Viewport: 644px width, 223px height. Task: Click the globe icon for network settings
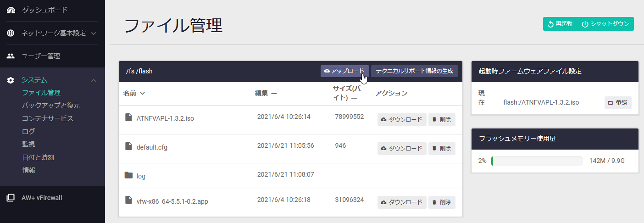click(x=11, y=33)
